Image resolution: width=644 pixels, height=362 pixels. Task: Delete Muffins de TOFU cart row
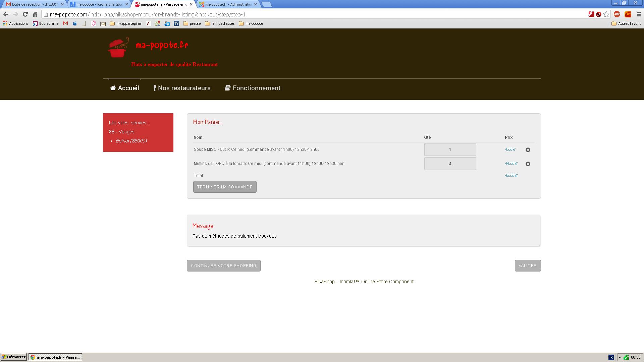pos(528,164)
